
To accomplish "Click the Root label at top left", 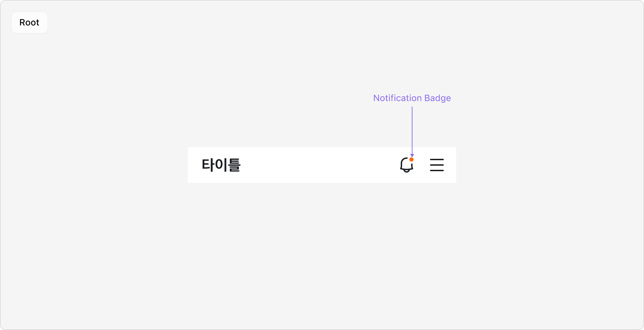I will [x=29, y=22].
